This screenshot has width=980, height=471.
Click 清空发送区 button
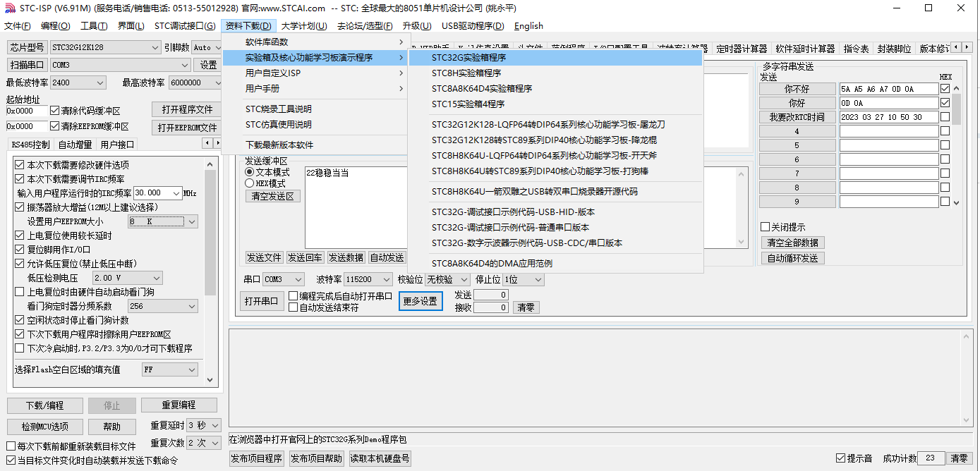coord(273,196)
